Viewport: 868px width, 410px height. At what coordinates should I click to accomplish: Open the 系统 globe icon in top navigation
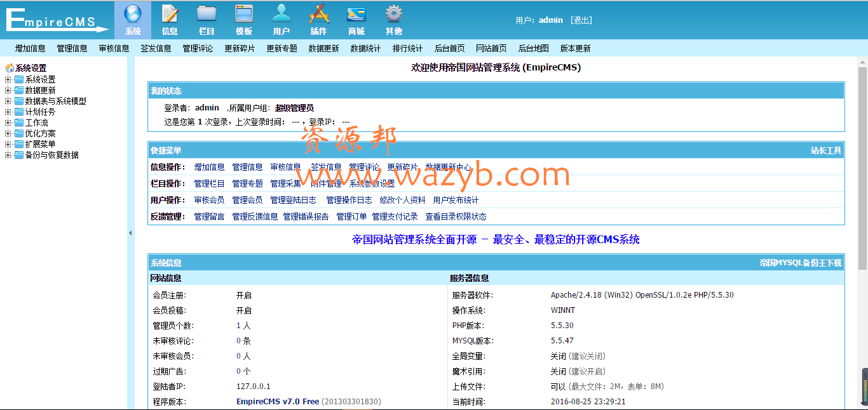click(x=133, y=13)
